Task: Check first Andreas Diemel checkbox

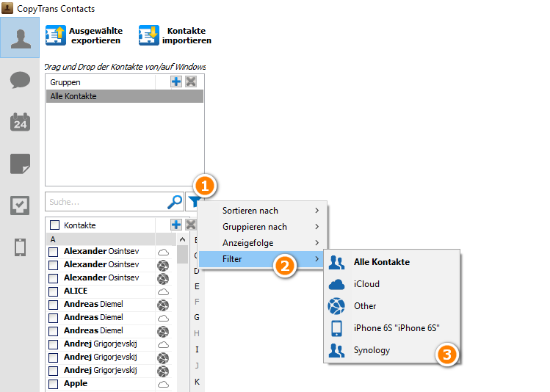Action: coord(54,305)
